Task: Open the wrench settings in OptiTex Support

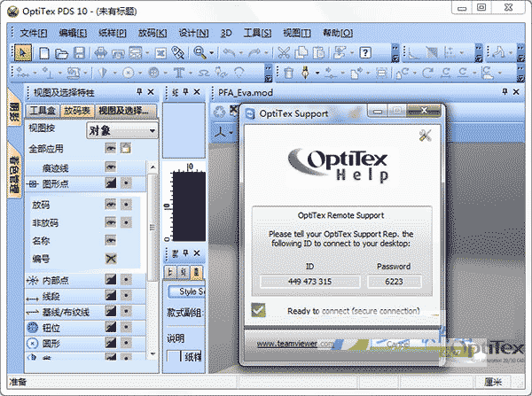Action: point(425,136)
